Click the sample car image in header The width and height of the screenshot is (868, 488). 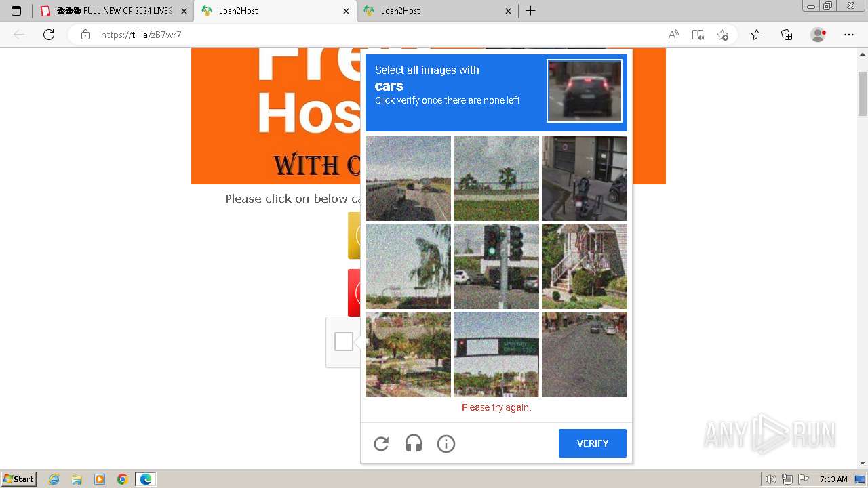585,91
